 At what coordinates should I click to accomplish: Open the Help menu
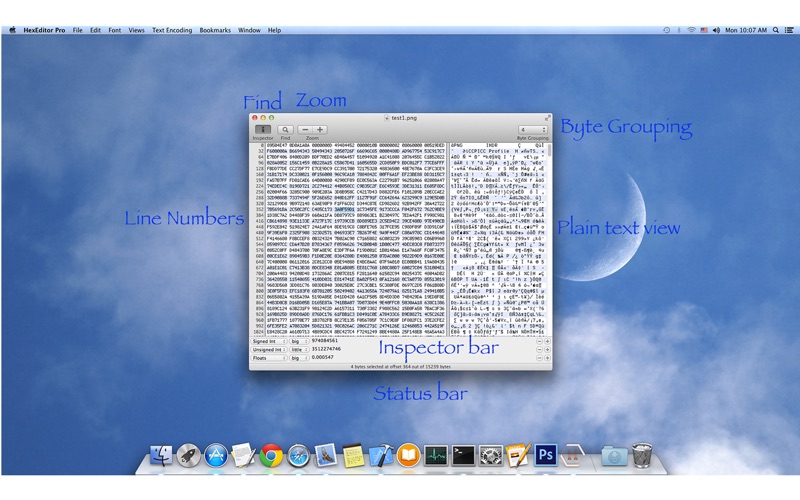[x=274, y=30]
